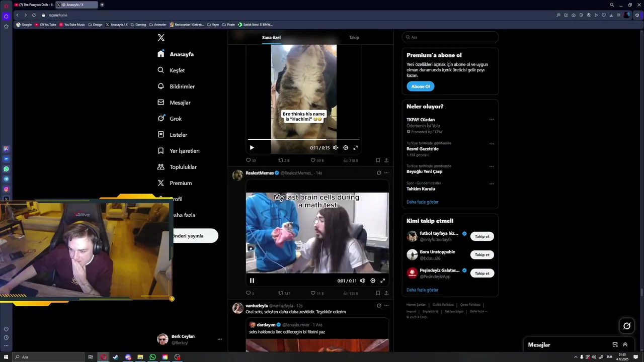Open Grok icon on vantuzleyla post
Screen dimensions: 644x362
[379, 306]
